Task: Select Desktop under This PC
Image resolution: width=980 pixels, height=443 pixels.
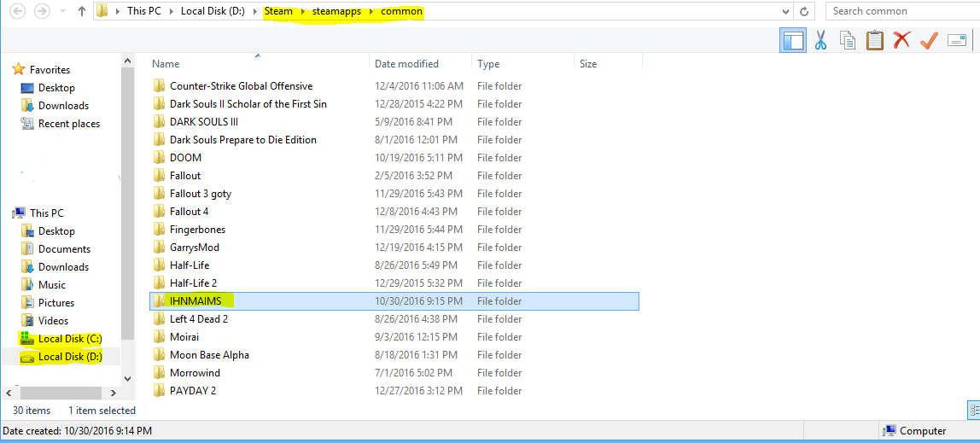Action: pos(56,231)
